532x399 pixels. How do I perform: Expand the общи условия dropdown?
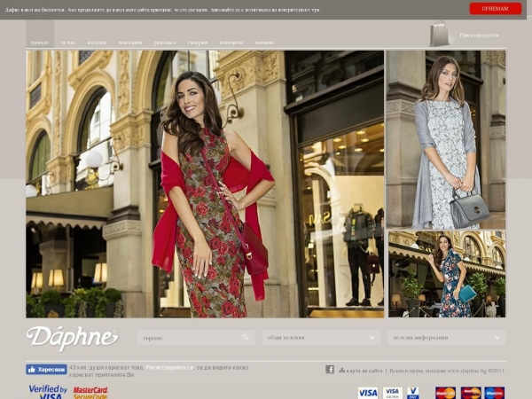click(321, 338)
